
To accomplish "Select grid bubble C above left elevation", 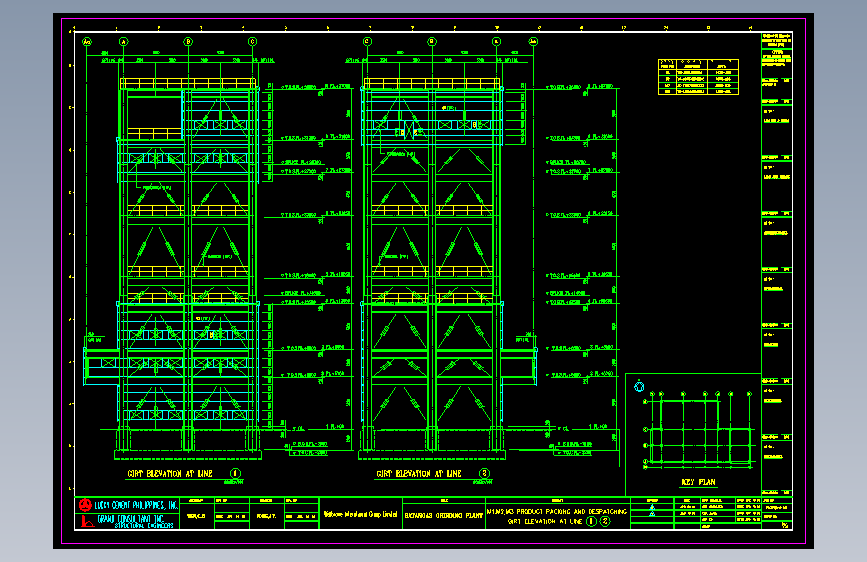I will 253,41.
